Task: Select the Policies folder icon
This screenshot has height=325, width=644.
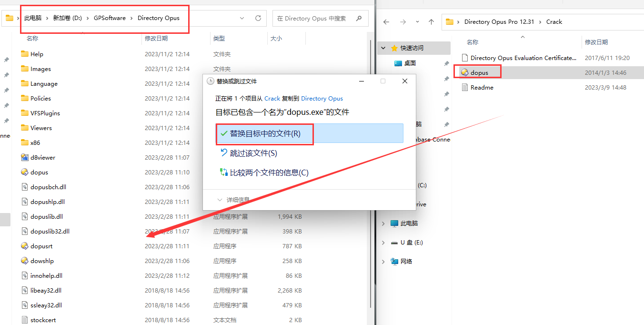Action: (25, 98)
